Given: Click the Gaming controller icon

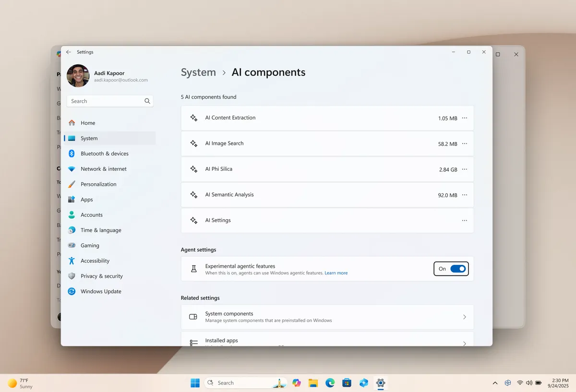Looking at the screenshot, I should (71, 245).
